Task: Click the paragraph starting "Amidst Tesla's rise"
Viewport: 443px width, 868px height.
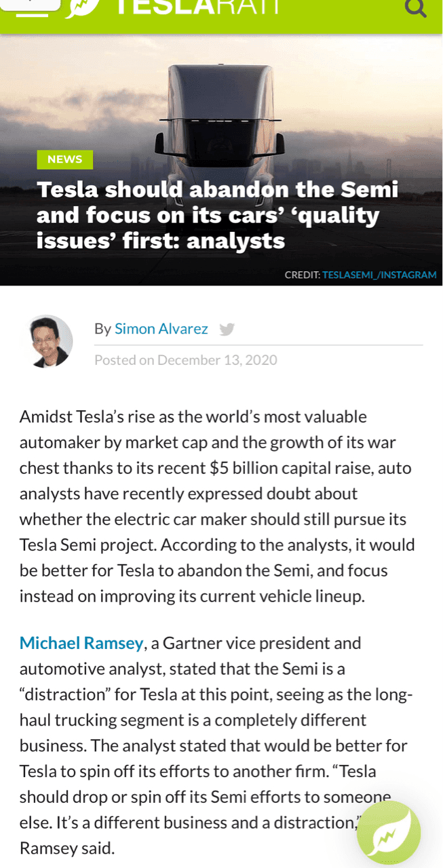Action: tap(217, 507)
